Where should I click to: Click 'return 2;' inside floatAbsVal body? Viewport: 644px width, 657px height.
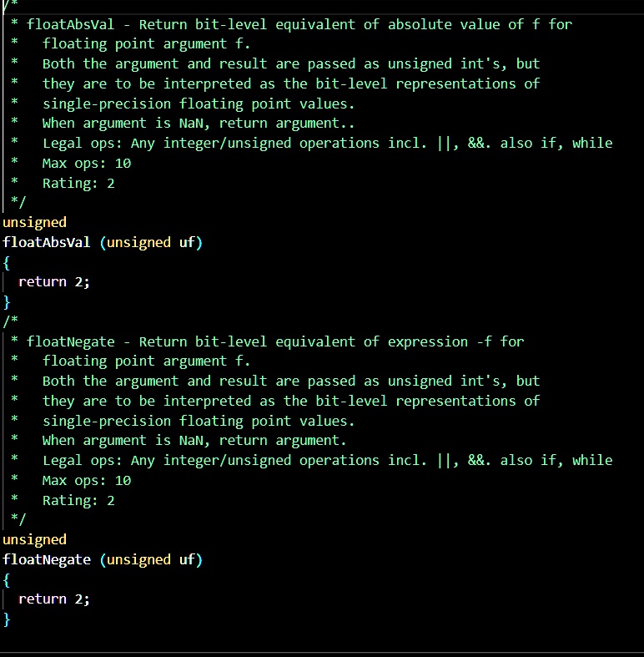(53, 281)
